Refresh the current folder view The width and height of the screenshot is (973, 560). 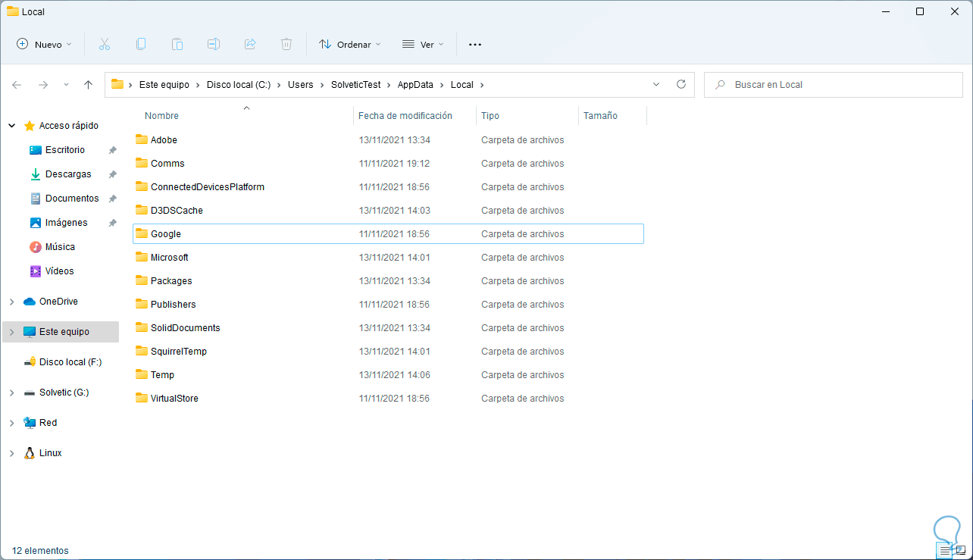pyautogui.click(x=680, y=85)
